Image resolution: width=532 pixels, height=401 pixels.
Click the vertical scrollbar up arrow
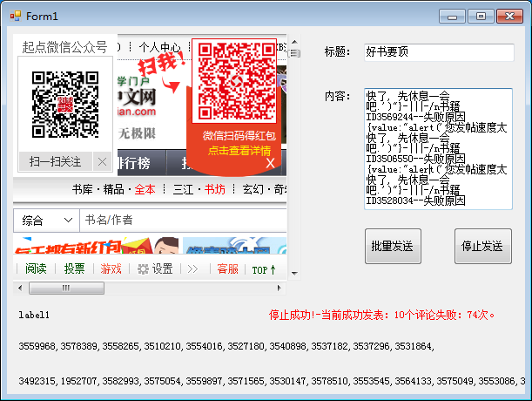click(294, 42)
